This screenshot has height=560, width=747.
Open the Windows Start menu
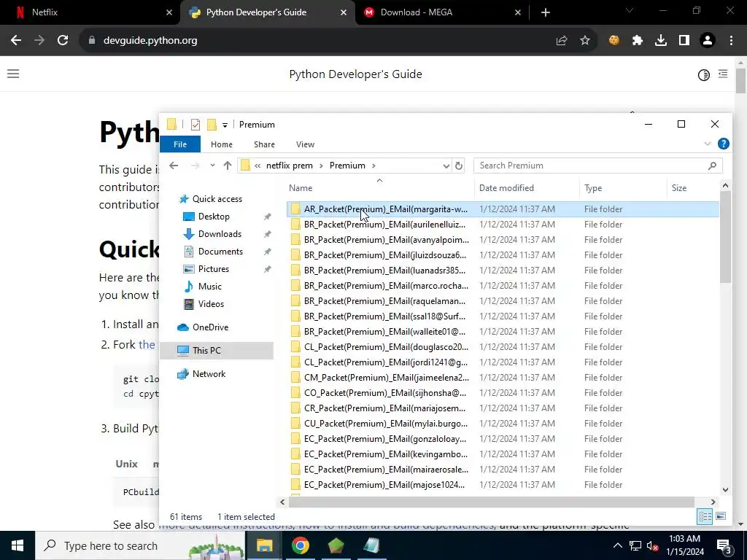(18, 545)
